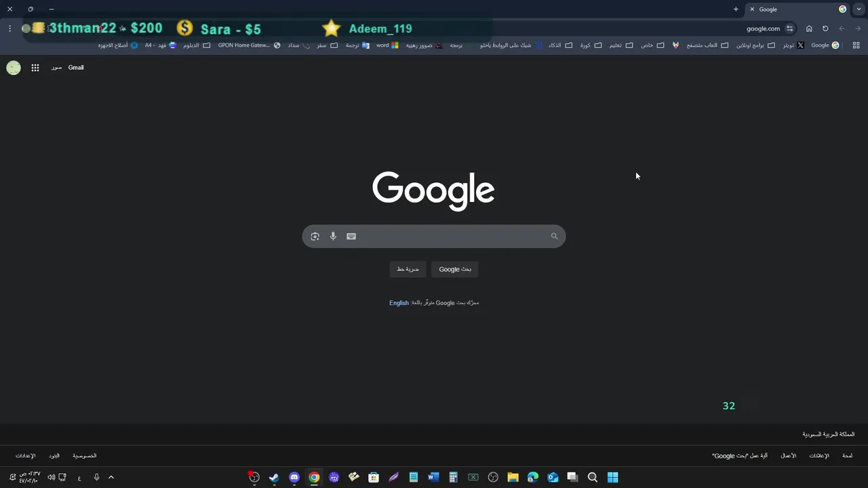Expand the الذكاء bookmarks folder
Screen dimensions: 868x488
click(x=560, y=45)
